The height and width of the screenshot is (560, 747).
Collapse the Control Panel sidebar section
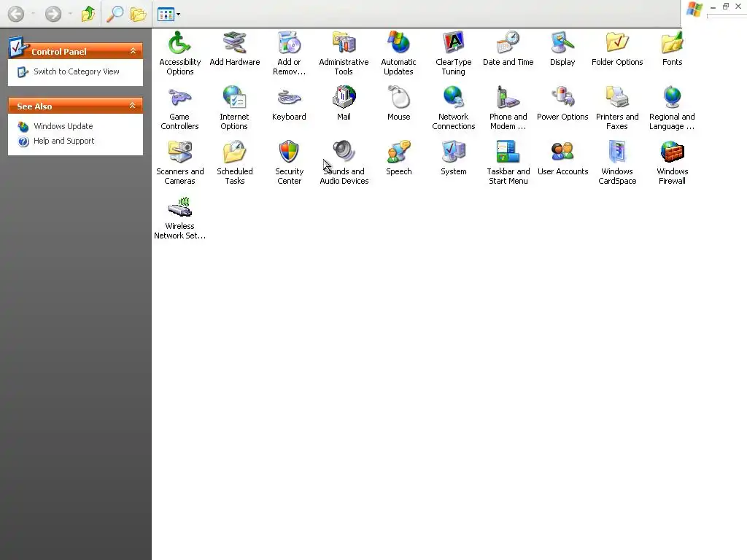[133, 51]
